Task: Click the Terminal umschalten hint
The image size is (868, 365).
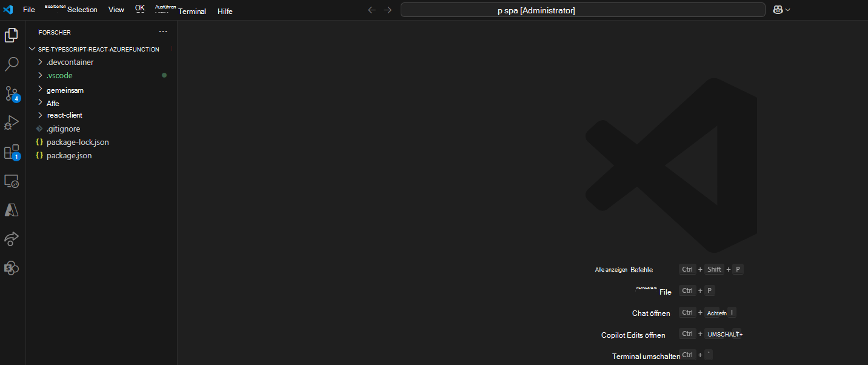Action: [x=646, y=356]
